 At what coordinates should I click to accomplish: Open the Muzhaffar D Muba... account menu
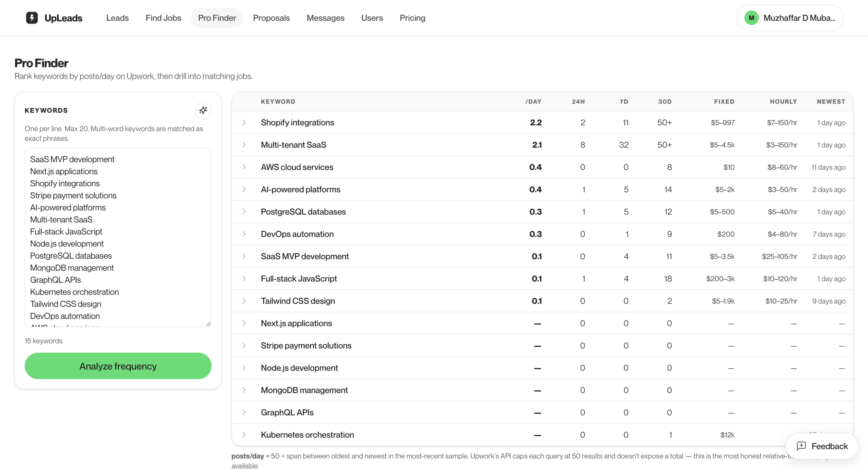[790, 18]
